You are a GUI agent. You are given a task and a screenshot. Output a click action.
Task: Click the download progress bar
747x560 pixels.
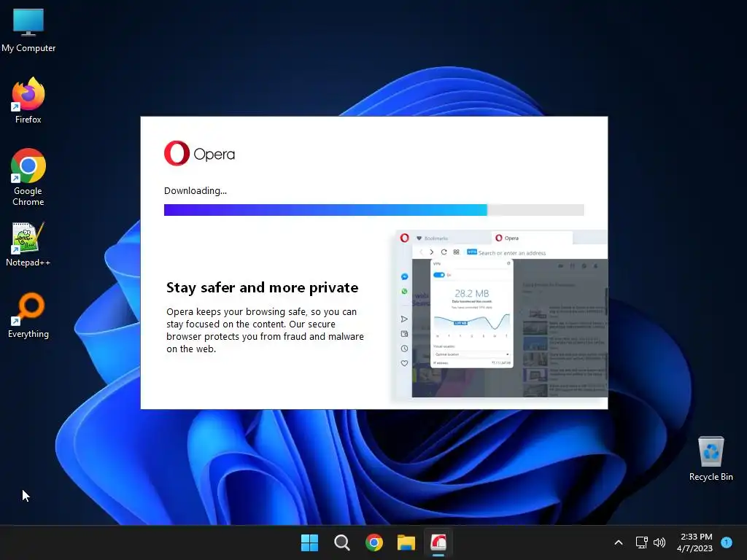(x=374, y=210)
